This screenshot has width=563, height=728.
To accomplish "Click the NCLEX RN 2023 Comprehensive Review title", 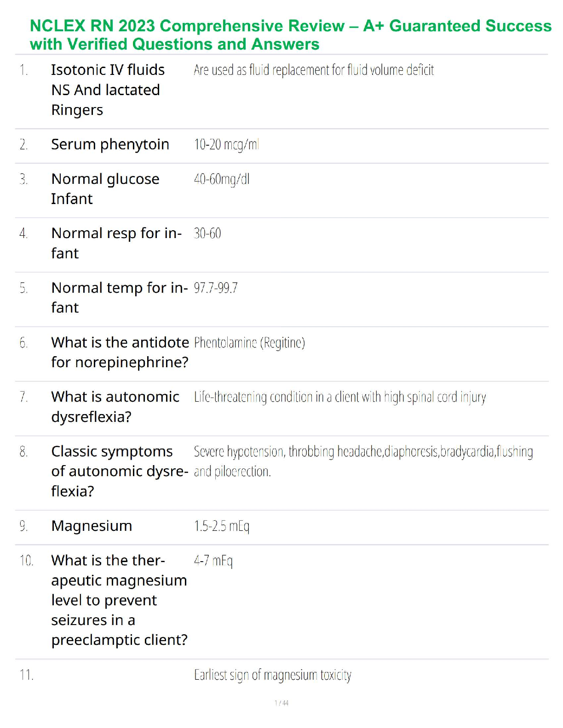I will tap(290, 35).
